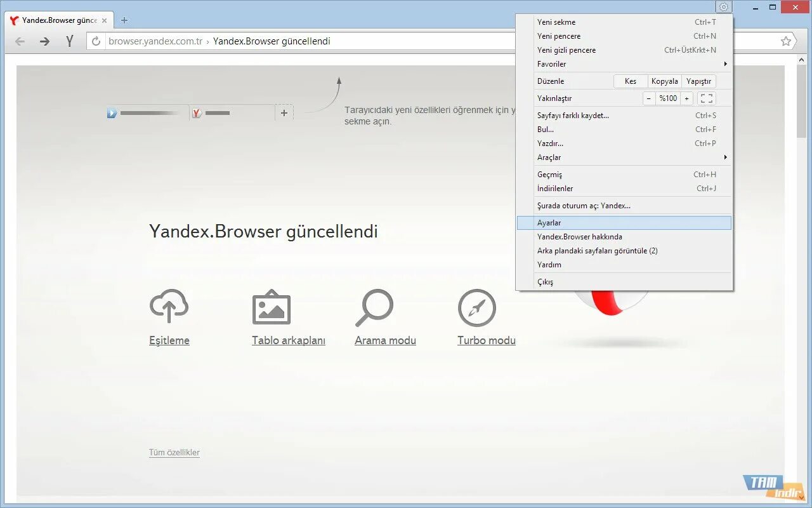Select Bul... menu entry
Viewport: 812px width, 508px height.
pyautogui.click(x=625, y=130)
